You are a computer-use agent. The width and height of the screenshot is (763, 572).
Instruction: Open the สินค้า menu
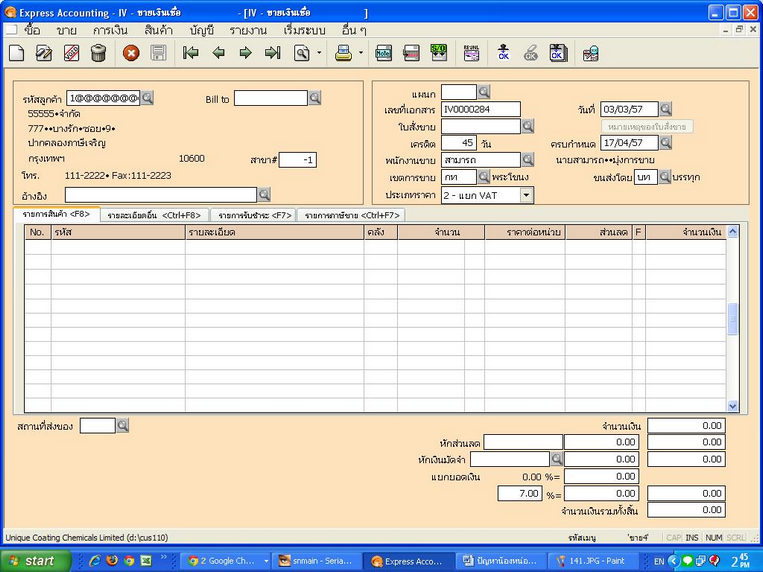click(158, 30)
